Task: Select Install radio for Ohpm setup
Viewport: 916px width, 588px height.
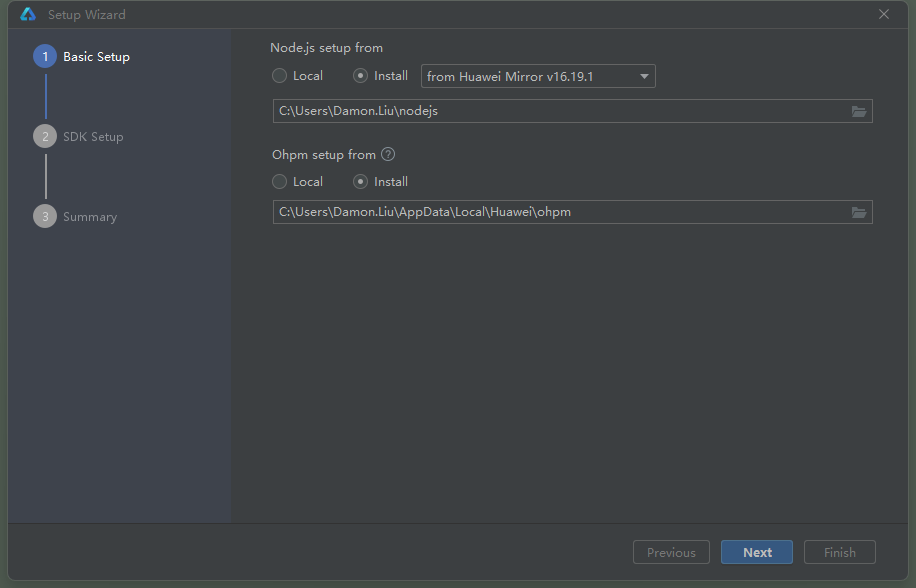Action: pos(361,182)
